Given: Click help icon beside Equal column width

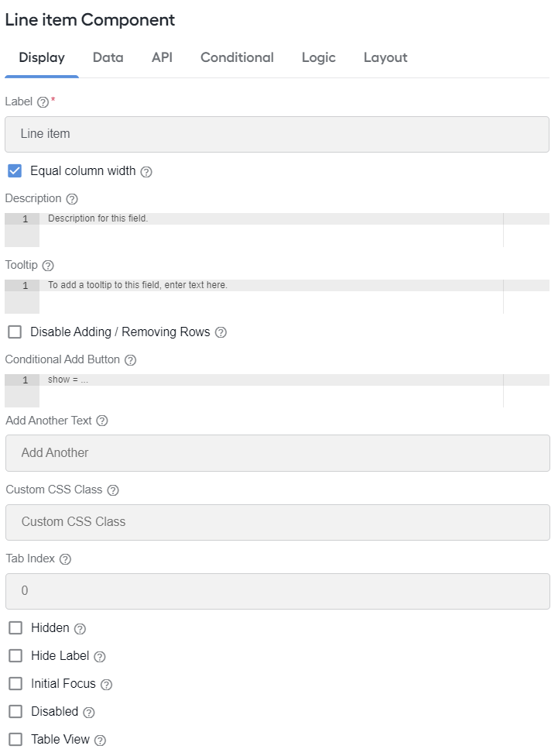Looking at the screenshot, I should coord(146,172).
